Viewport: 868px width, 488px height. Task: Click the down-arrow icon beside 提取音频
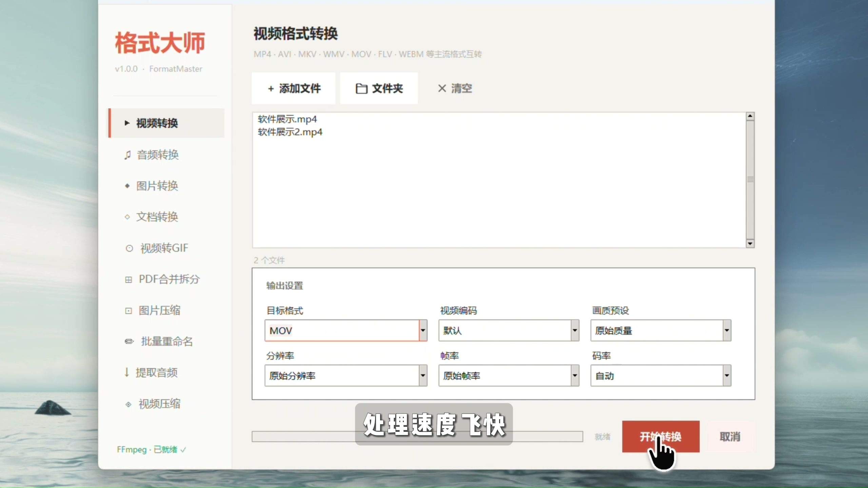click(x=127, y=372)
